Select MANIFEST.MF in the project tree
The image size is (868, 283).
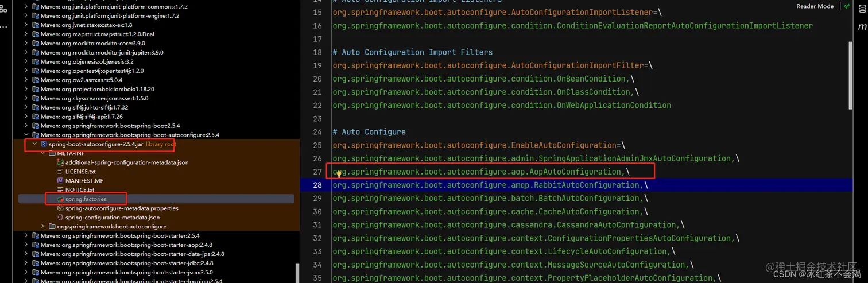pos(84,180)
